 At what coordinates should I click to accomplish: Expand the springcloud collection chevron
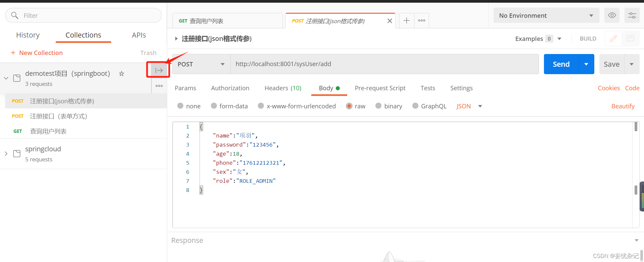(x=6, y=154)
